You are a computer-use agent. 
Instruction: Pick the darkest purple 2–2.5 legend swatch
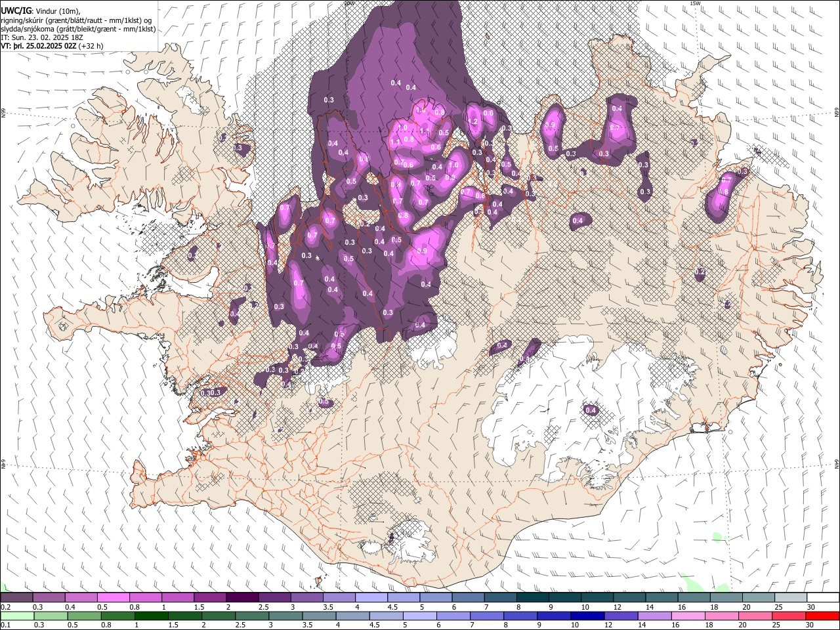pos(242,597)
